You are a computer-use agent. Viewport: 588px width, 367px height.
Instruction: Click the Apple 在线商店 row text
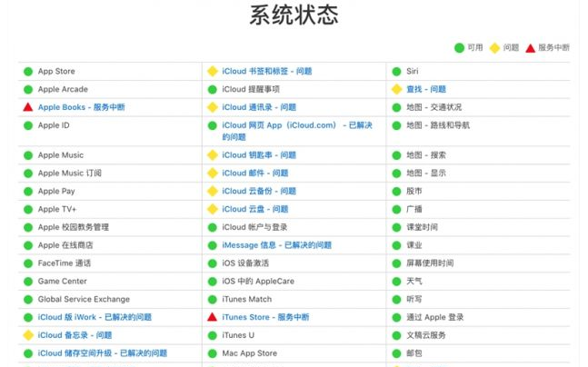point(65,245)
